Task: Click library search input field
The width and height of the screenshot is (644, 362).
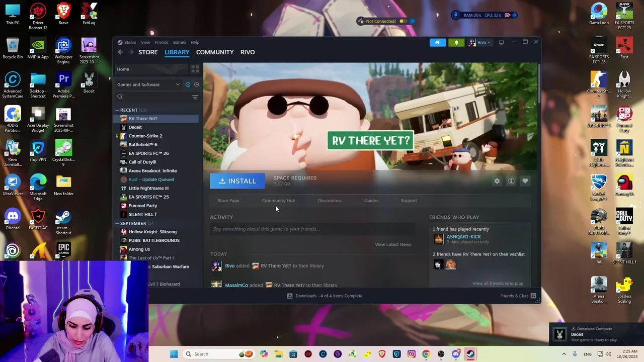Action: [157, 97]
